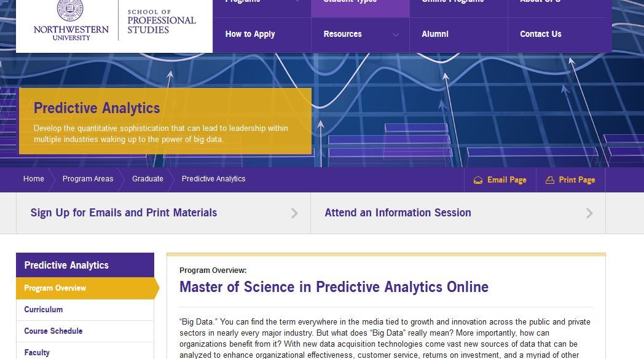Click the Home breadcrumb link

34,179
